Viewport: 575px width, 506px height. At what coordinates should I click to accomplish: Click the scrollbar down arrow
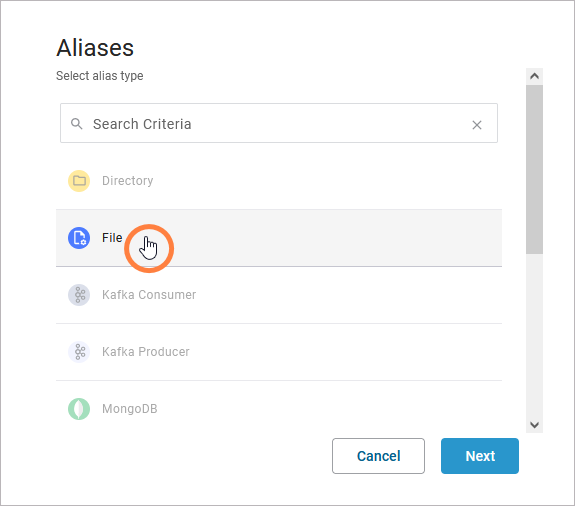pyautogui.click(x=534, y=425)
